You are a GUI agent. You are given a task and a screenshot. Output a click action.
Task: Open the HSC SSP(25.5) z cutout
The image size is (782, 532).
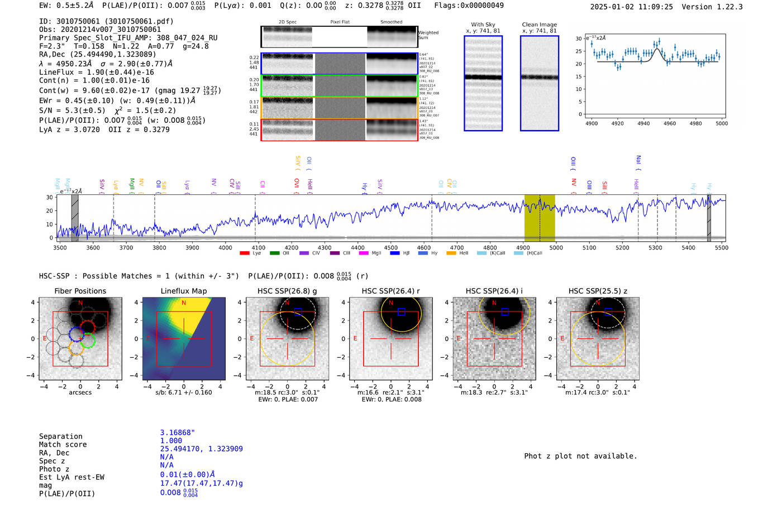pos(598,338)
